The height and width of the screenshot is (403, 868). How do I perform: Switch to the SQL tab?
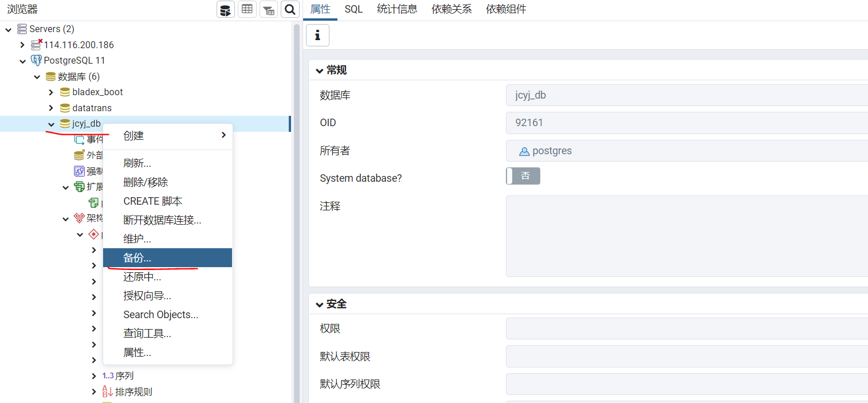click(x=354, y=9)
